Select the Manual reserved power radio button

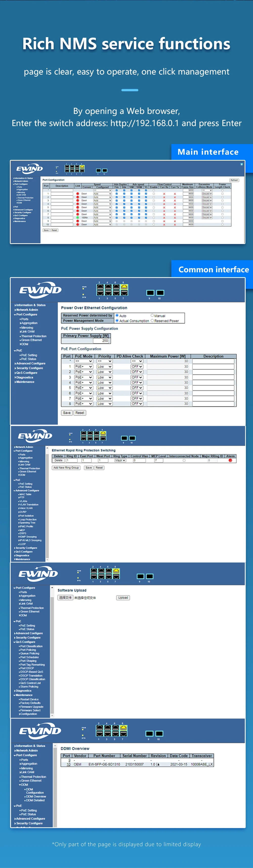pyautogui.click(x=152, y=315)
